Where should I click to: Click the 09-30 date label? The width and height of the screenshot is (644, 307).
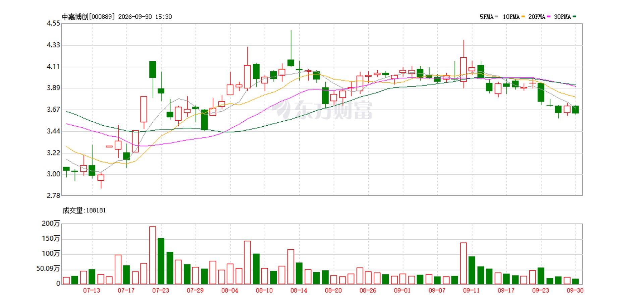point(575,291)
